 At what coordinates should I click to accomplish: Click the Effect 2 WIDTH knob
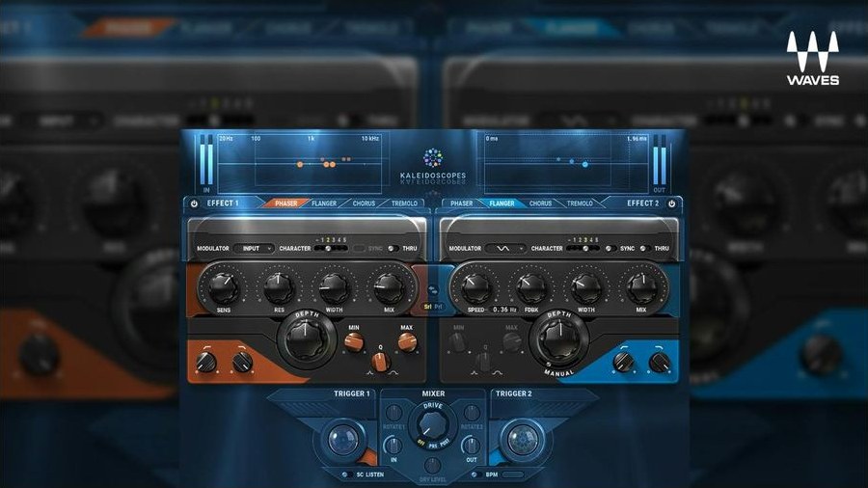[586, 287]
